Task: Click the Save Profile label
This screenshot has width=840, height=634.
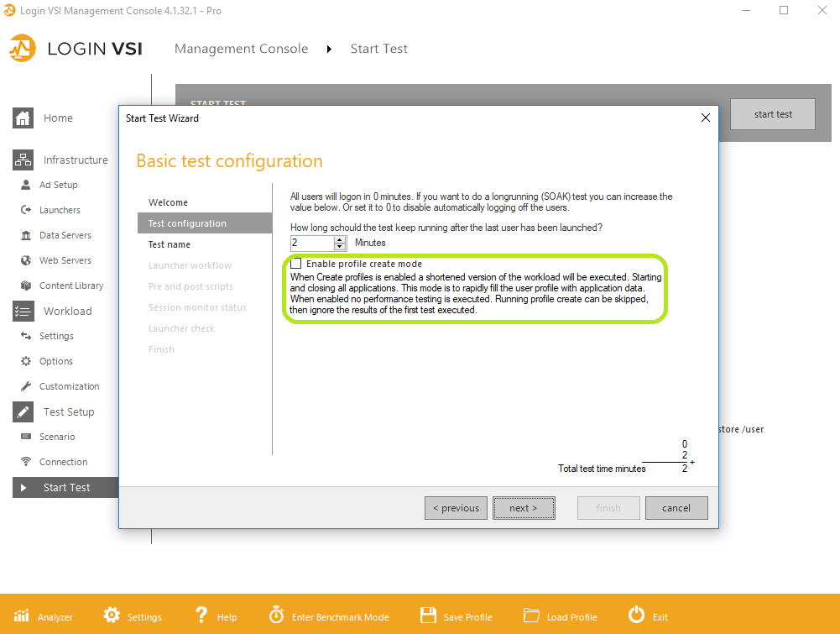Action: coord(468,617)
